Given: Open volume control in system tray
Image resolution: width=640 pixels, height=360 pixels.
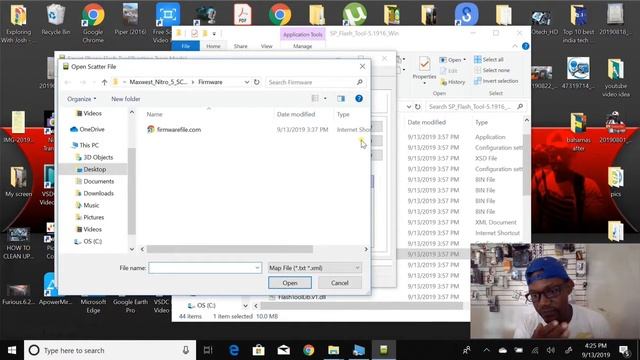Looking at the screenshot, I should pyautogui.click(x=551, y=350).
